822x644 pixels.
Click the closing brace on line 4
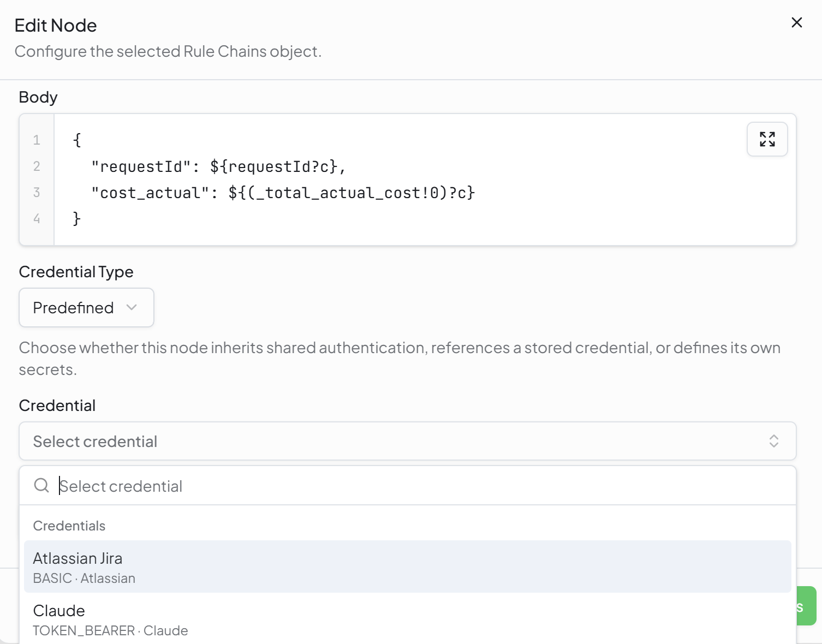77,219
